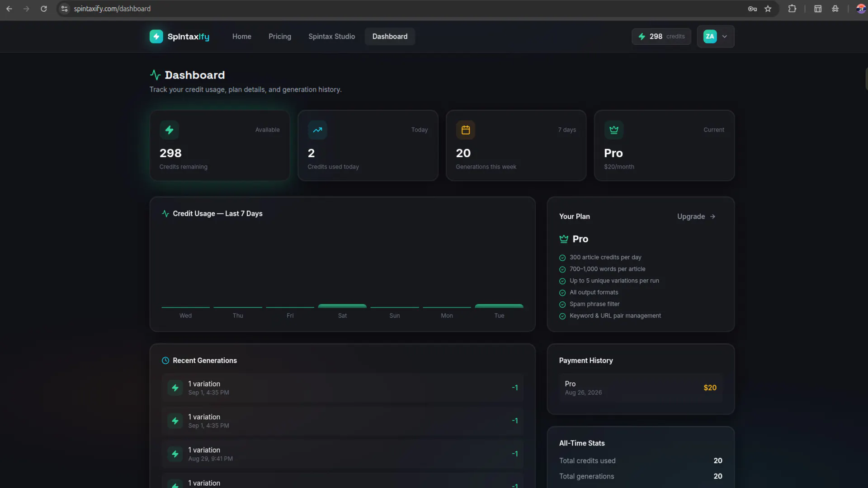Click the pulse icon next to Credit Usage title
This screenshot has width=868, height=488.
pos(165,214)
